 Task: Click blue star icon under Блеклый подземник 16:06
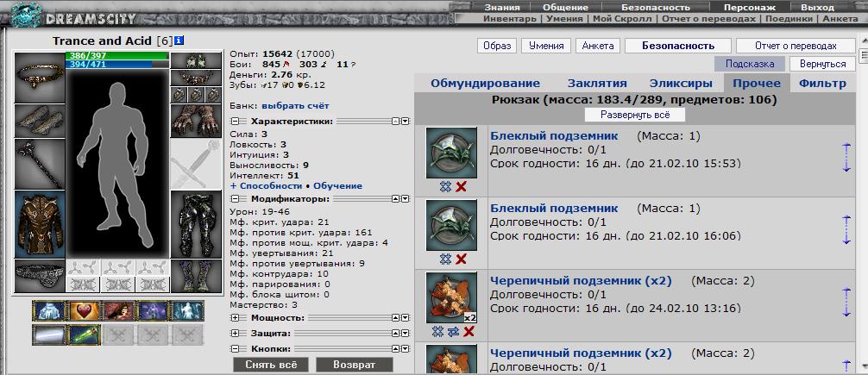pyautogui.click(x=445, y=259)
